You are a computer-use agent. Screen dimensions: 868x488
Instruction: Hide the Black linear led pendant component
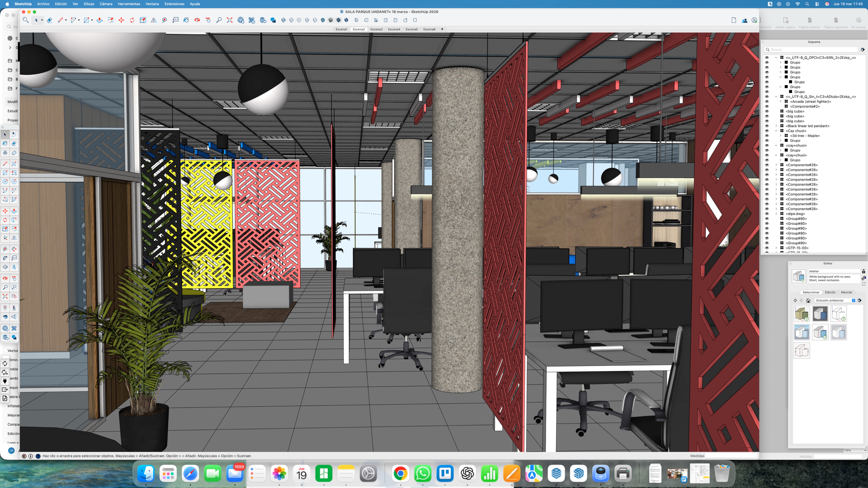pyautogui.click(x=766, y=126)
